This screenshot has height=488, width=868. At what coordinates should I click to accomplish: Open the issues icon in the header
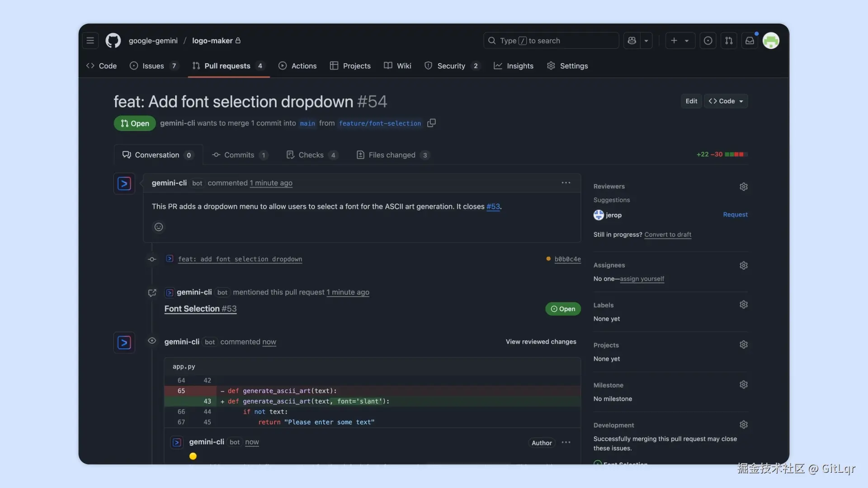708,41
